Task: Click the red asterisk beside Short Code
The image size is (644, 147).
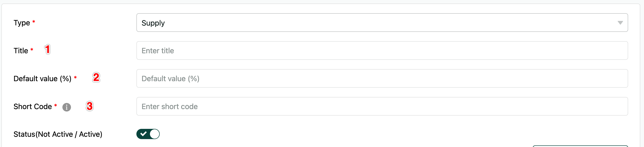Action: point(55,106)
